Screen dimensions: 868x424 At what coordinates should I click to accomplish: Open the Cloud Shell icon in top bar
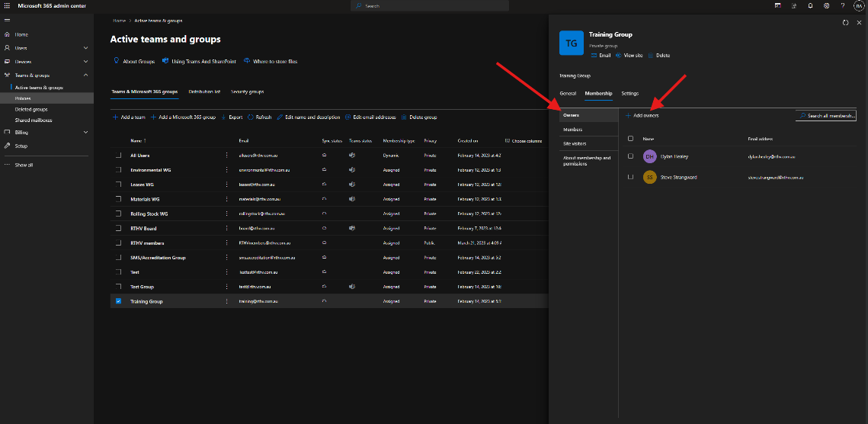pos(778,5)
